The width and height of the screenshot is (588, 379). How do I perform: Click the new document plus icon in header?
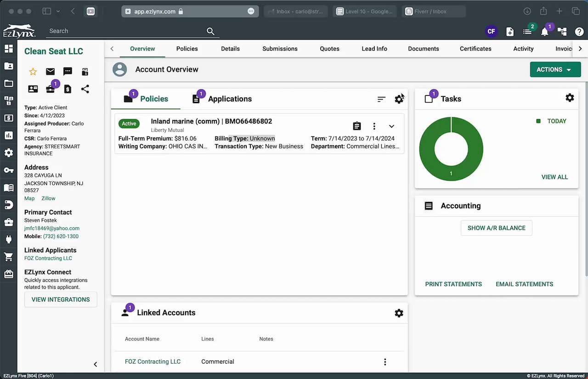[x=510, y=31]
